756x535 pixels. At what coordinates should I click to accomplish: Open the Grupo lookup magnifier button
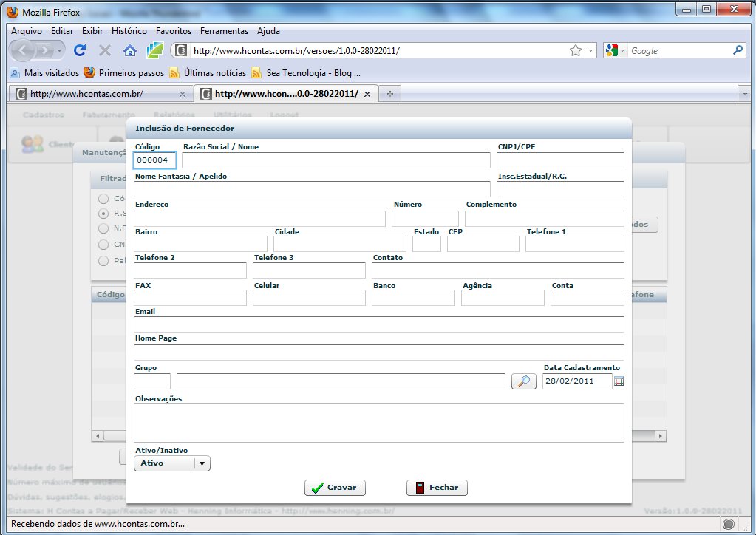point(524,381)
